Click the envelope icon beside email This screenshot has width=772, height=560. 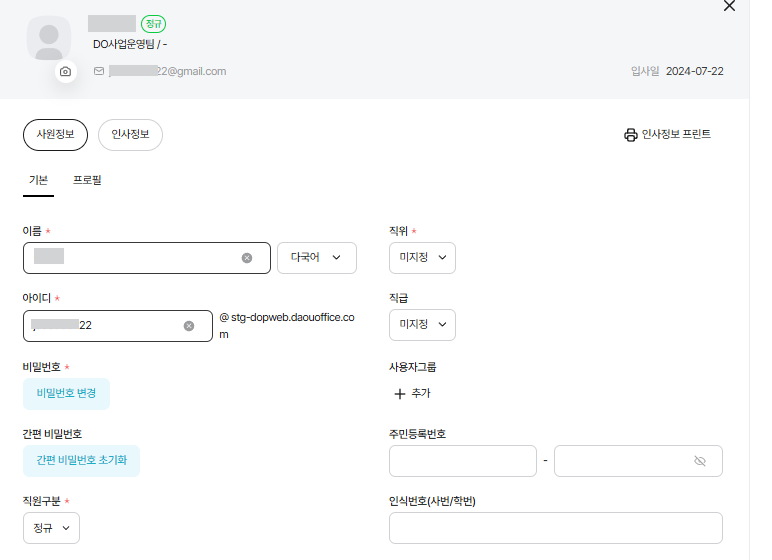[x=99, y=72]
